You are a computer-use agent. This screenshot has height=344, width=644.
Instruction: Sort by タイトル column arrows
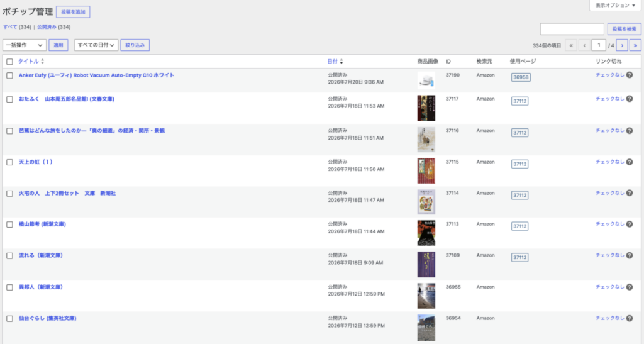[x=42, y=62]
